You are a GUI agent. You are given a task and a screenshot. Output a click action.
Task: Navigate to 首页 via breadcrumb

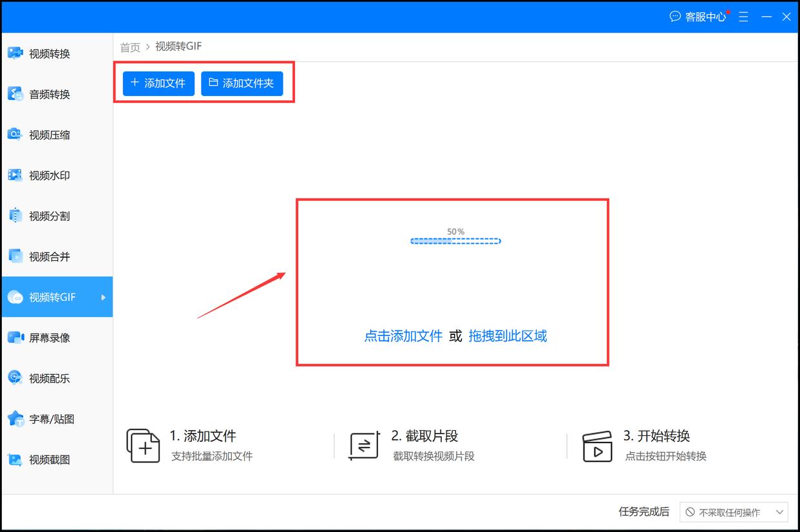pos(129,46)
